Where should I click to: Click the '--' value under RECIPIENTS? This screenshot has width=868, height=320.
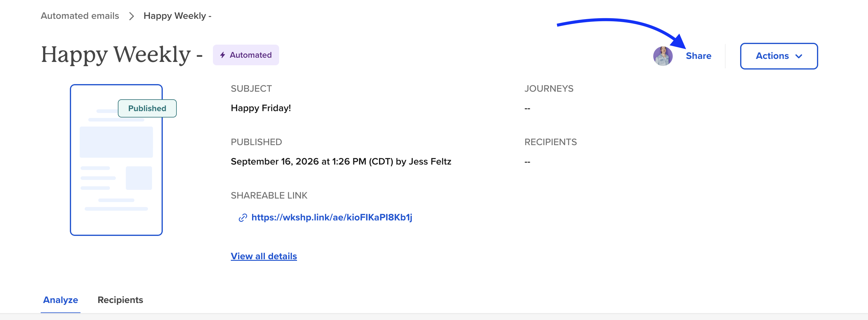point(527,162)
